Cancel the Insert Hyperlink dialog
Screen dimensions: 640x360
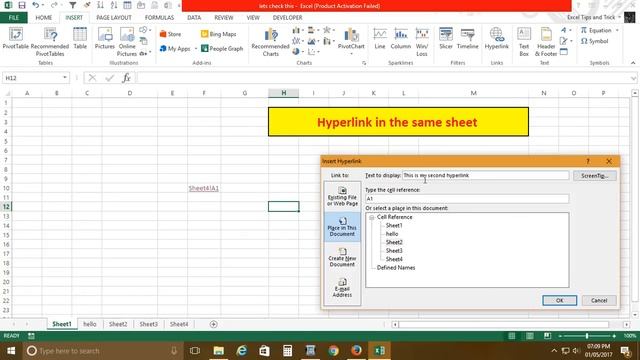(x=599, y=300)
